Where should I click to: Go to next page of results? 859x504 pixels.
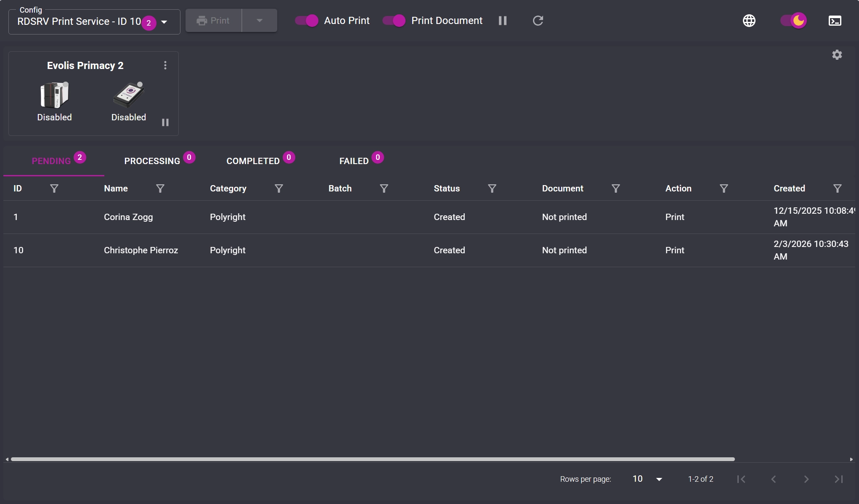(806, 479)
